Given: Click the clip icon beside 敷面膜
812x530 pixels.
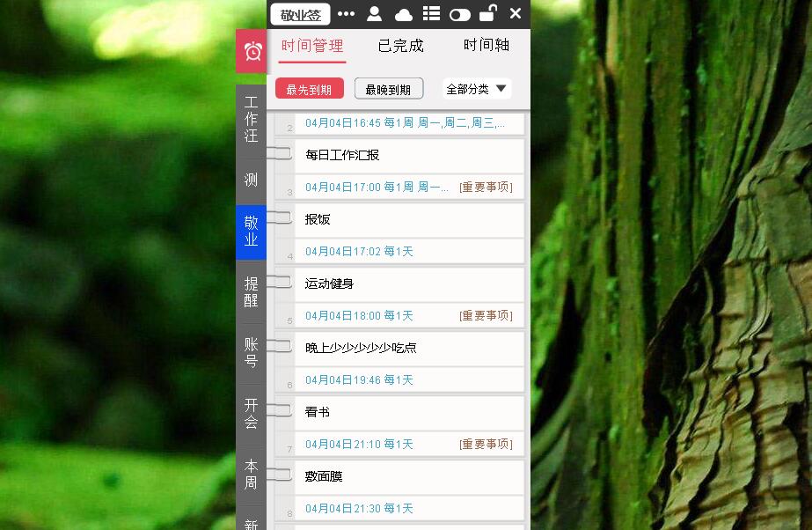Looking at the screenshot, I should [x=279, y=475].
